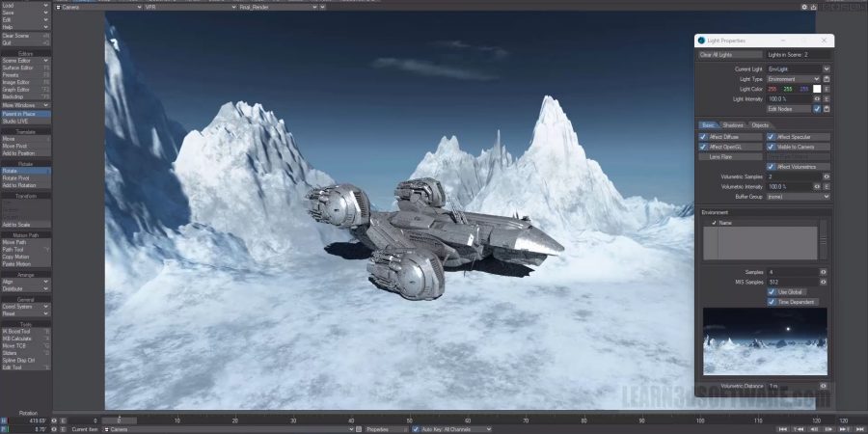This screenshot has width=868, height=434.
Task: Expand the Light Type dropdown
Action: pyautogui.click(x=798, y=79)
